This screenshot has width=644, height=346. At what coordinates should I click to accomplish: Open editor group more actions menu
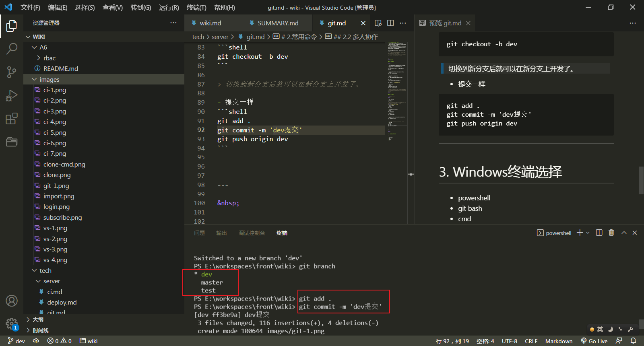(x=403, y=23)
